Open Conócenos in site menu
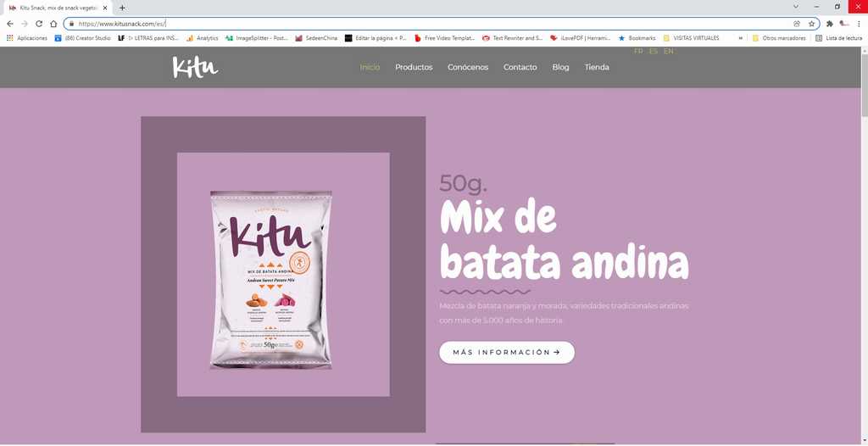 tap(468, 67)
